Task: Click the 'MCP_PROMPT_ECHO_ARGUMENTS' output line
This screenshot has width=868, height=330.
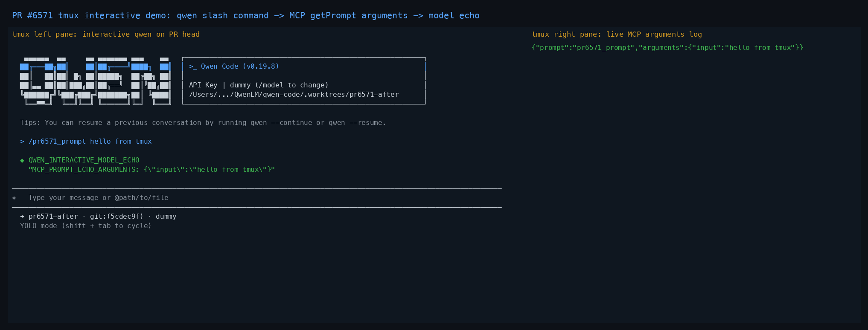Action: tap(151, 170)
